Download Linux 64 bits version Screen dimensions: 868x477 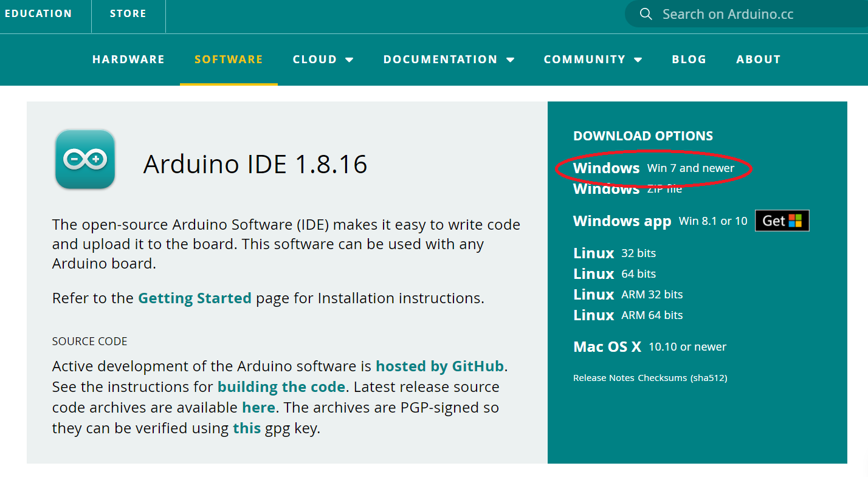tap(615, 274)
